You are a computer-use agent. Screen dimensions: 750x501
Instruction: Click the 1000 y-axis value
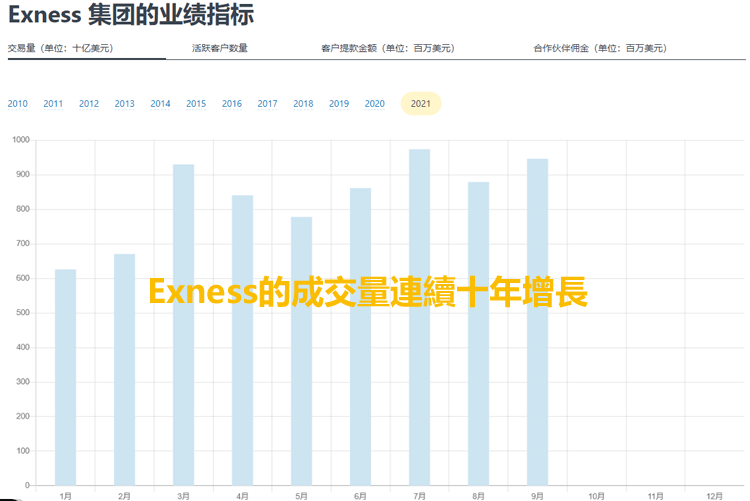tap(21, 140)
